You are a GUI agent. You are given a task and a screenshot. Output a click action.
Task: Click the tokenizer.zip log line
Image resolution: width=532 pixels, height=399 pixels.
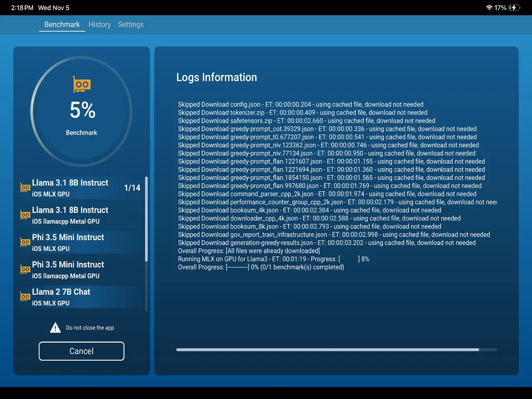[x=303, y=113]
